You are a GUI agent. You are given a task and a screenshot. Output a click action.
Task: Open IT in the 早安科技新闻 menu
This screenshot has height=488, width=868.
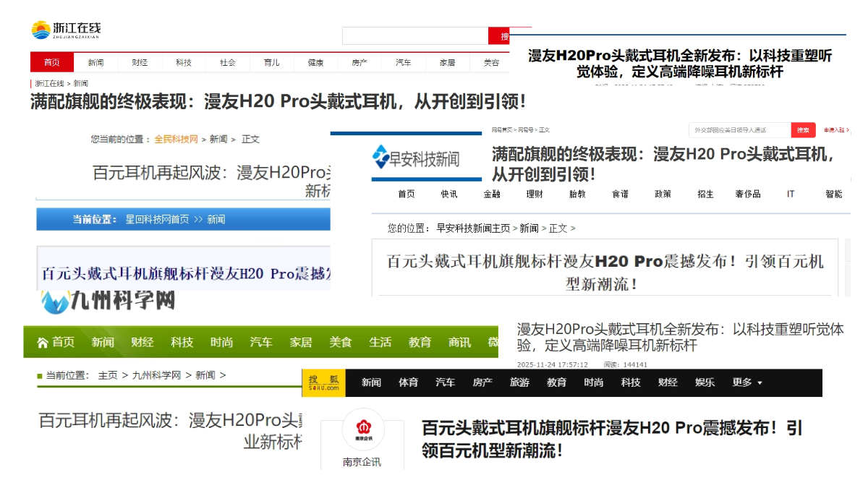791,194
